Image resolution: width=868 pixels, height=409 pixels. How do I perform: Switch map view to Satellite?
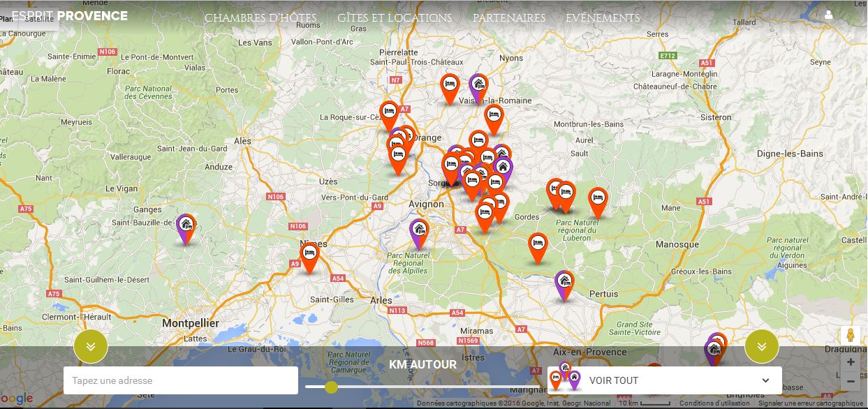(x=38, y=19)
